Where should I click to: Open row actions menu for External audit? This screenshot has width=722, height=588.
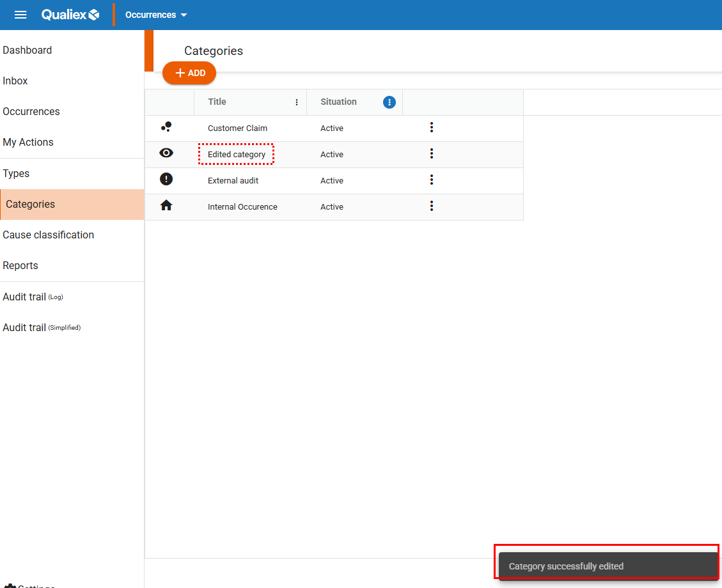432,180
